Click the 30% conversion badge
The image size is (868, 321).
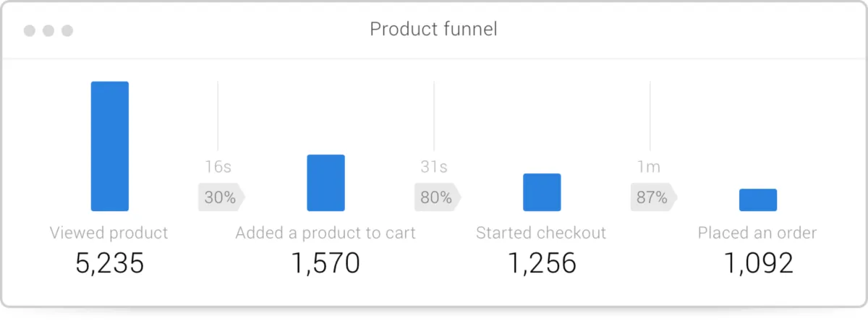tap(220, 197)
